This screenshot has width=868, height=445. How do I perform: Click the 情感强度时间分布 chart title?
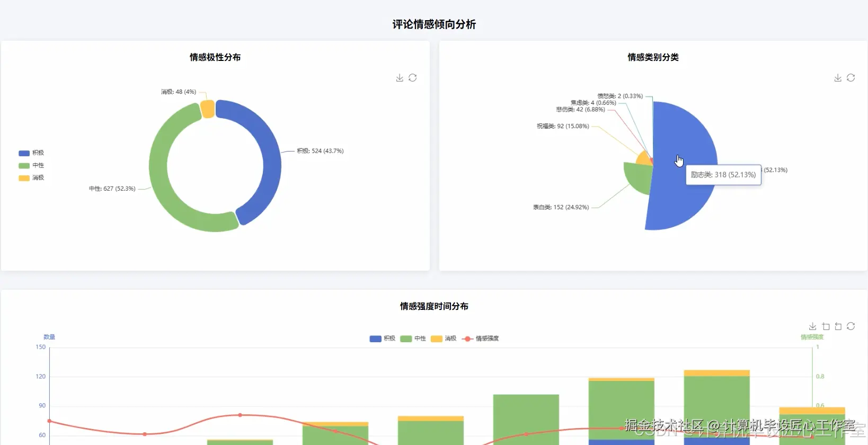point(434,306)
